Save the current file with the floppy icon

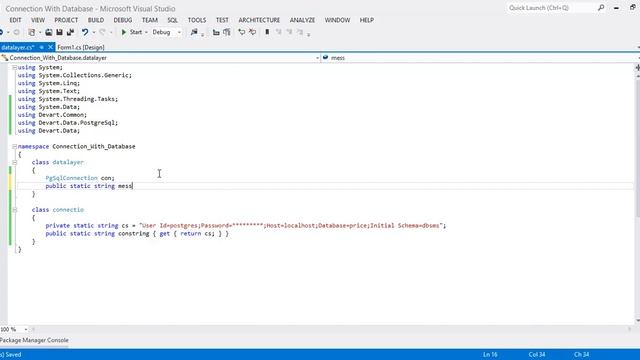[59, 32]
